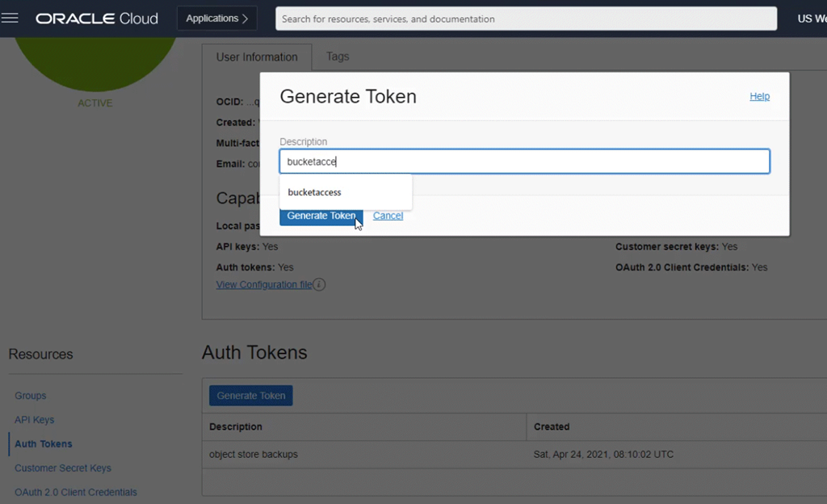Click the info icon beside View Configuration file
The height and width of the screenshot is (504, 827).
click(x=319, y=284)
